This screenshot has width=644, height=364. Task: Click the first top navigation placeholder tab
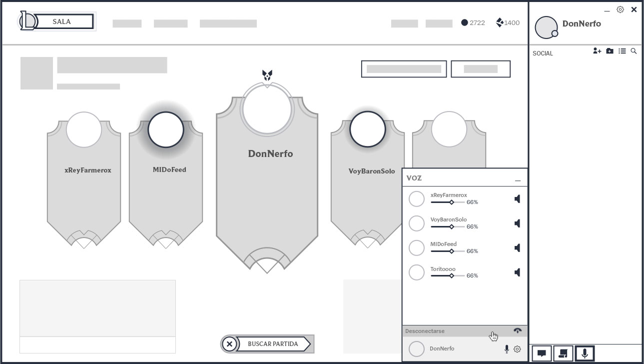(x=127, y=23)
